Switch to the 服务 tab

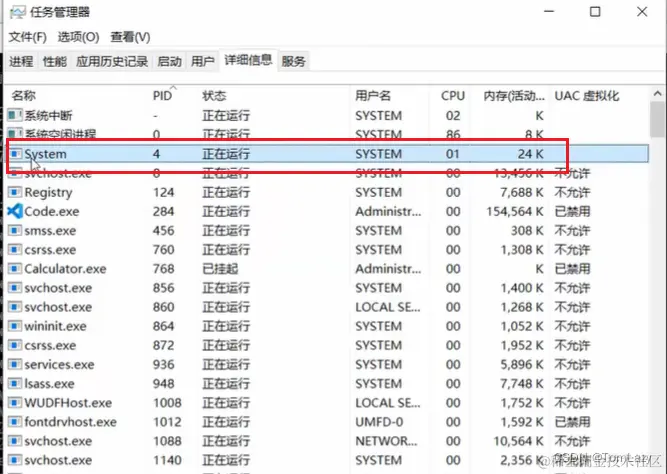[294, 61]
